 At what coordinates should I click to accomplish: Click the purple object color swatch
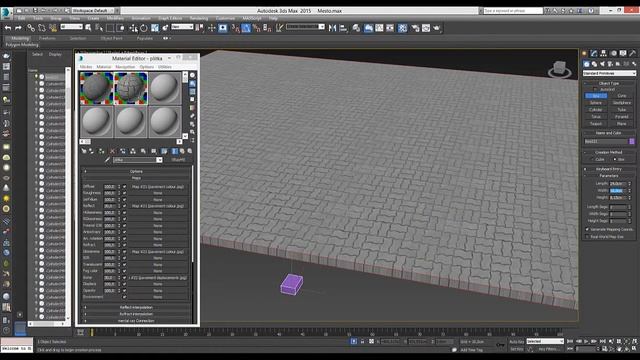632,141
